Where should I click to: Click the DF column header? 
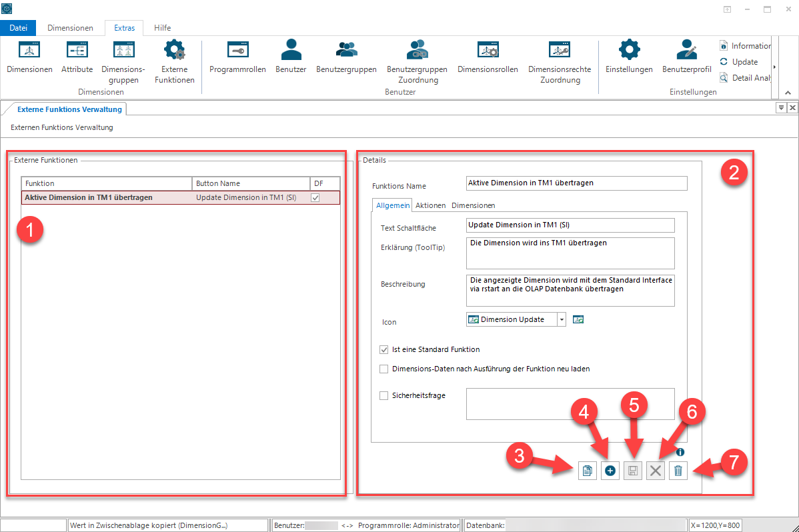325,183
